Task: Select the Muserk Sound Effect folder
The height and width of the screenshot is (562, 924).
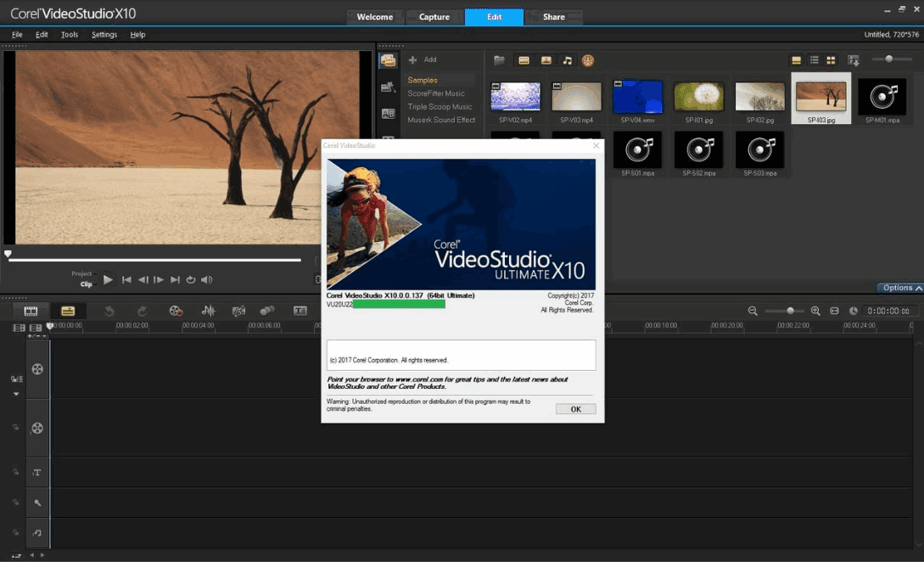Action: click(440, 120)
